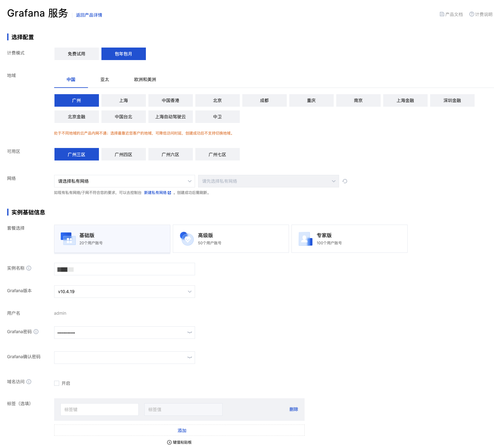The image size is (494, 448).
Task: Select 广州三区 availability zone
Action: pyautogui.click(x=77, y=154)
